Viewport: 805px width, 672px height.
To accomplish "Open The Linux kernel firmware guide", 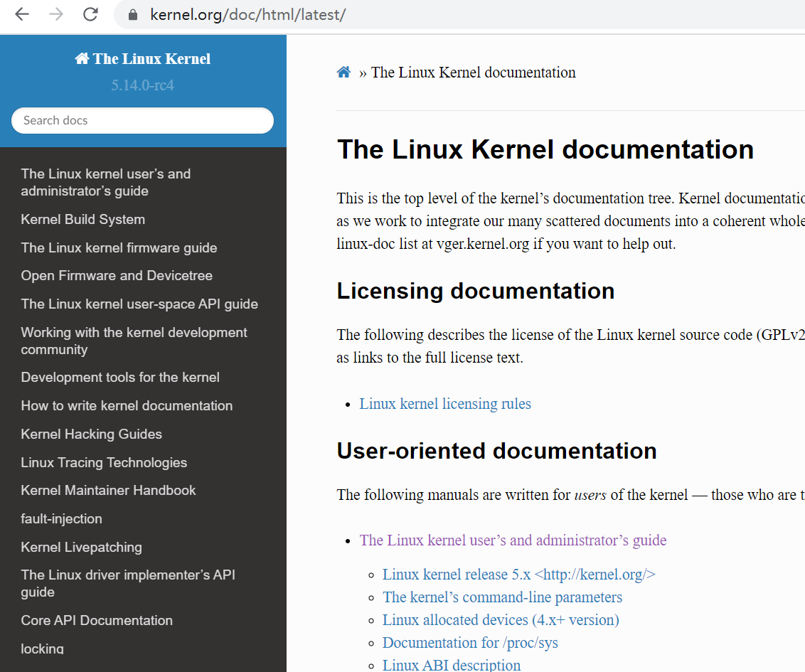I will (119, 247).
